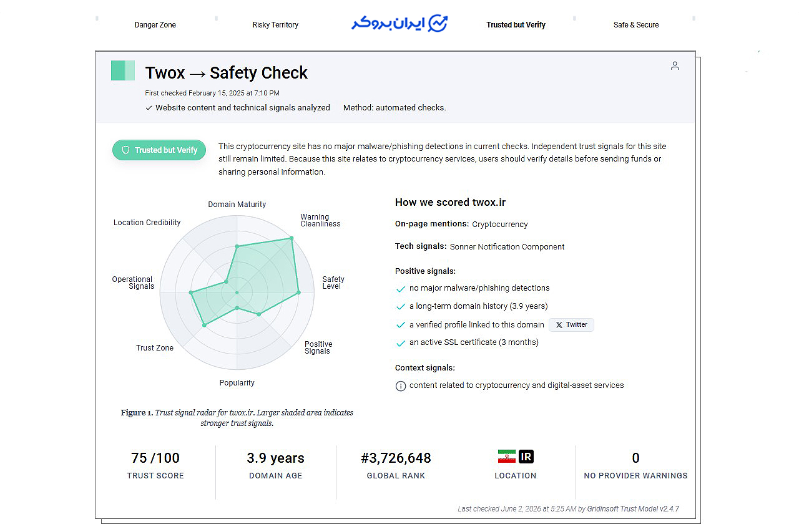
Task: Click the green Trusted but Verify button
Action: (x=159, y=150)
